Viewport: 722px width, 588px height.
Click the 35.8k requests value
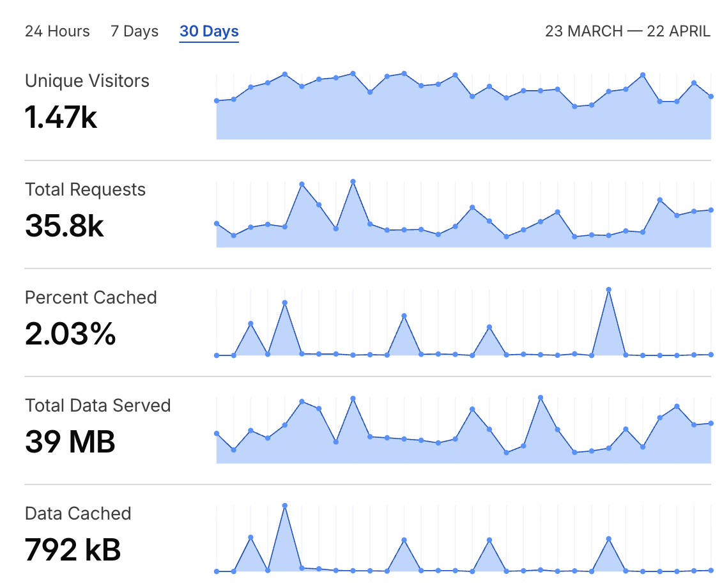click(65, 226)
